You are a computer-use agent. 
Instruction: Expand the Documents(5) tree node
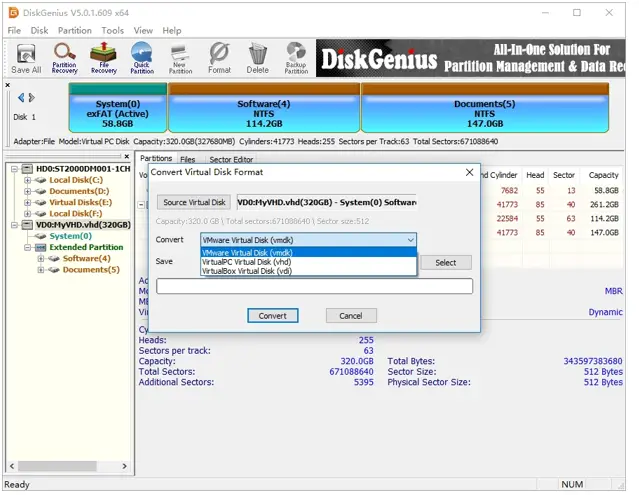tap(41, 270)
